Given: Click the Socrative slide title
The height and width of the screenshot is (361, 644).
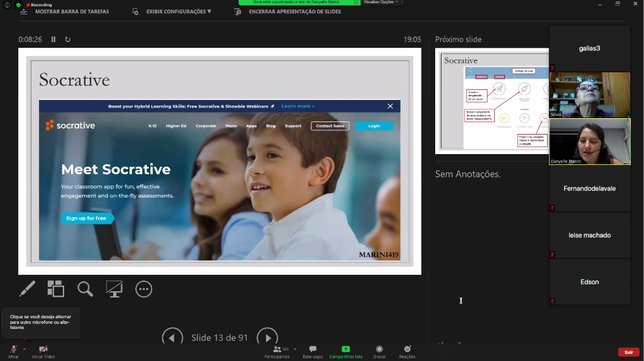Looking at the screenshot, I should pyautogui.click(x=74, y=80).
